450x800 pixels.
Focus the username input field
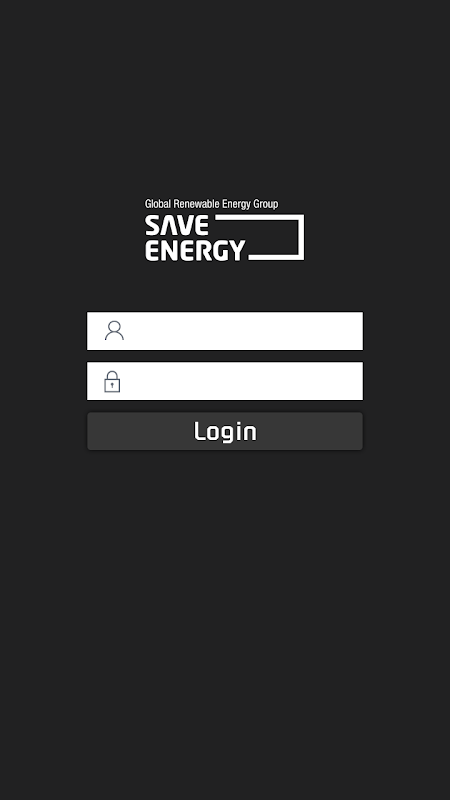[x=225, y=331]
